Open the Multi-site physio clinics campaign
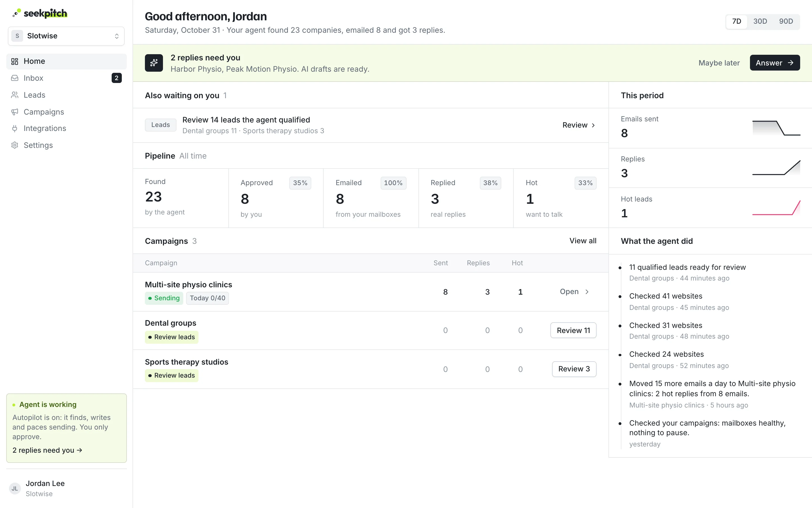The width and height of the screenshot is (812, 508). click(575, 292)
